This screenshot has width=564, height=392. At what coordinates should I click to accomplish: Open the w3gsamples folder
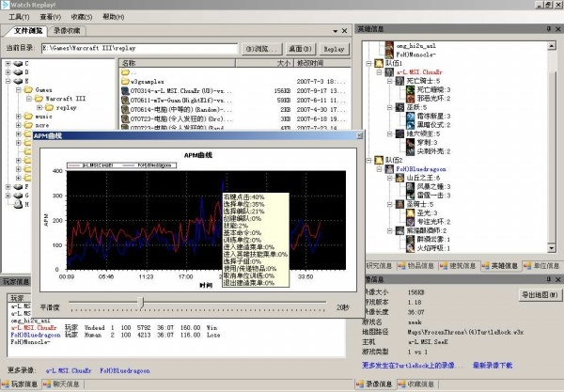click(x=149, y=80)
